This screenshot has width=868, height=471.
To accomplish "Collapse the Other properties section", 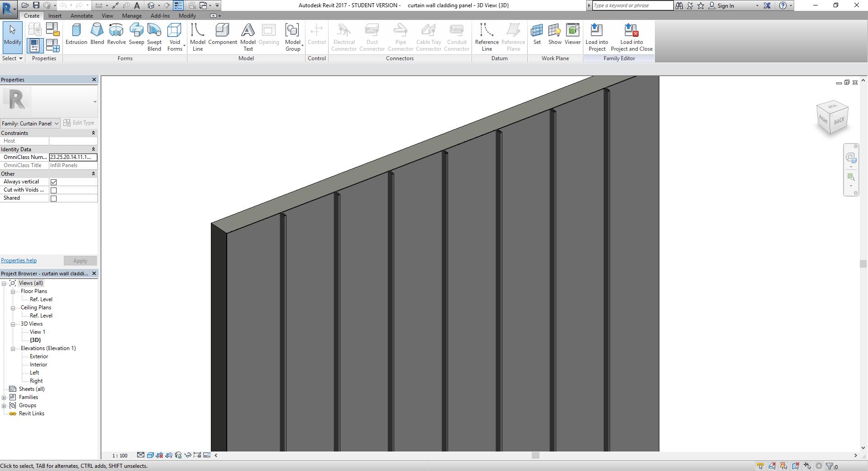I will click(94, 174).
